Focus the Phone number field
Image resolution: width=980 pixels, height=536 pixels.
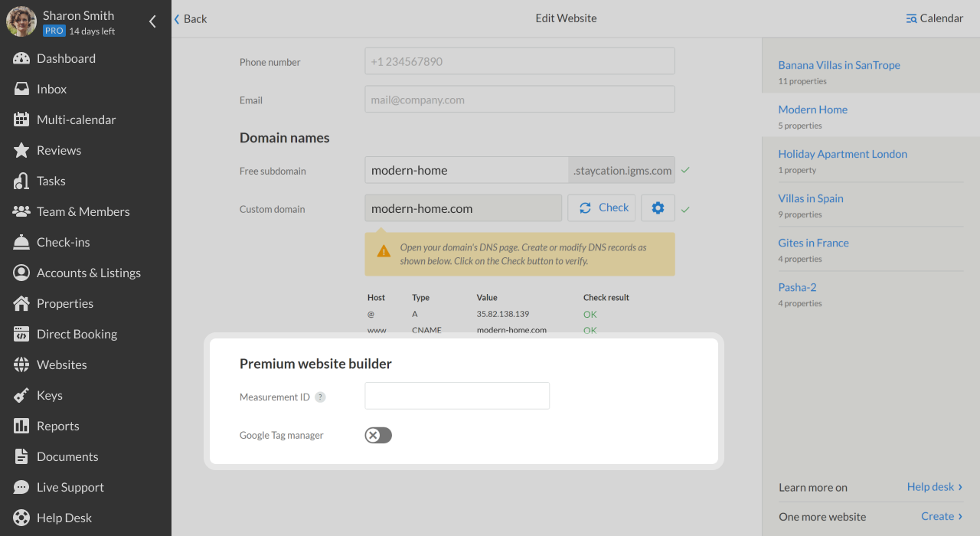[x=520, y=61]
